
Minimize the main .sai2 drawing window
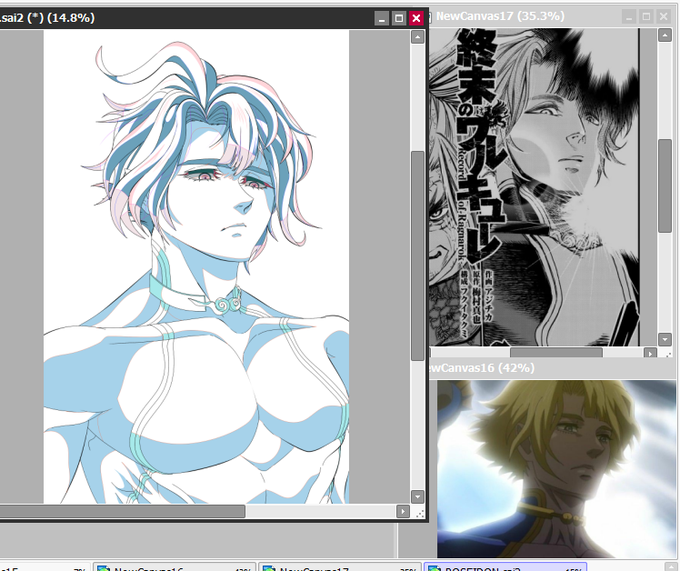(x=382, y=18)
